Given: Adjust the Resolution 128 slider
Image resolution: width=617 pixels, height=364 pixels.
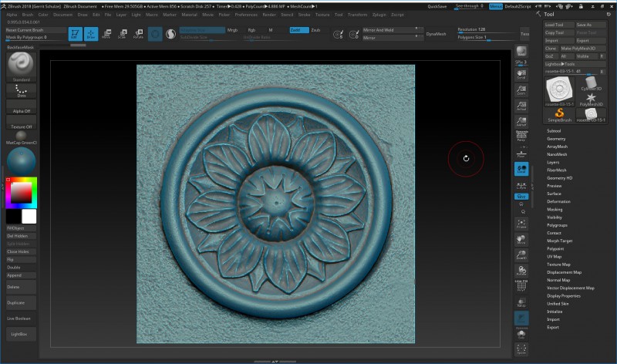Looking at the screenshot, I should point(487,30).
